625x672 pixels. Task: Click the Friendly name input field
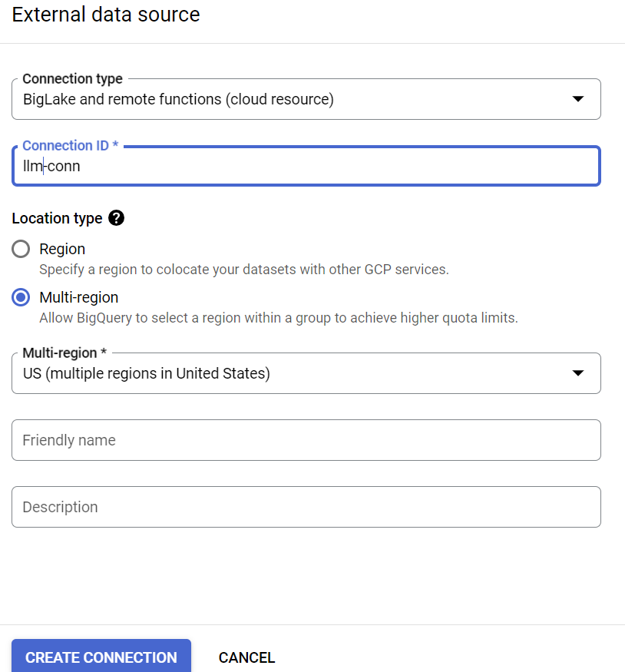[307, 439]
